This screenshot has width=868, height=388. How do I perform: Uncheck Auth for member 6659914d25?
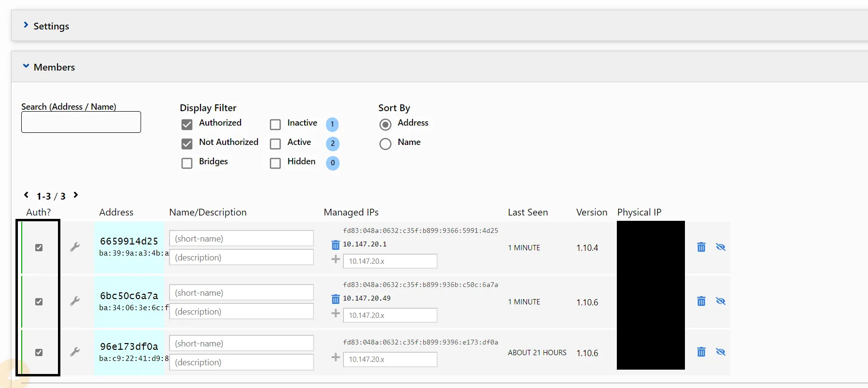pos(39,248)
